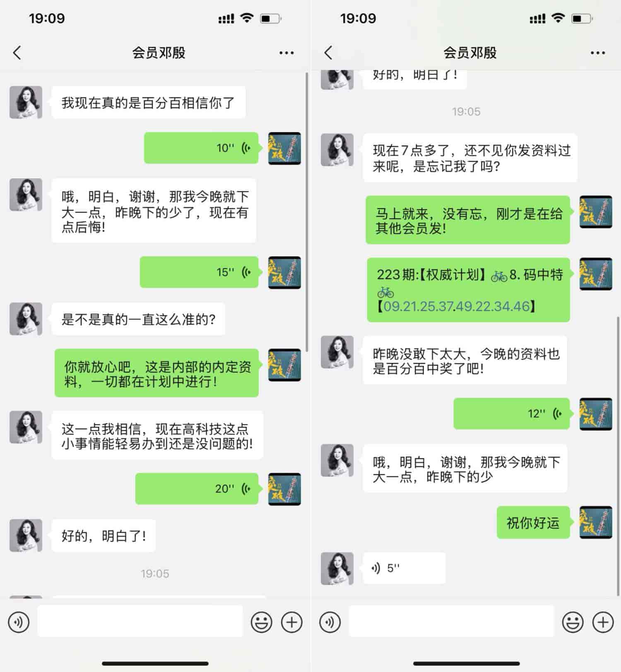Switch to voice input in right chat

(x=330, y=622)
